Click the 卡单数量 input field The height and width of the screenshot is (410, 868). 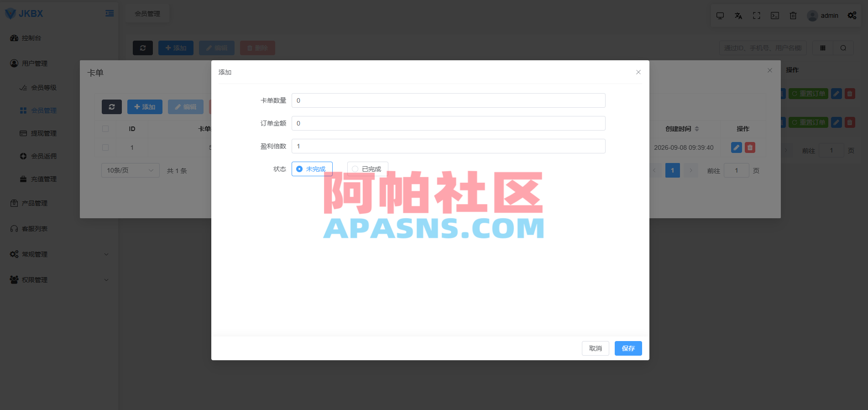448,100
